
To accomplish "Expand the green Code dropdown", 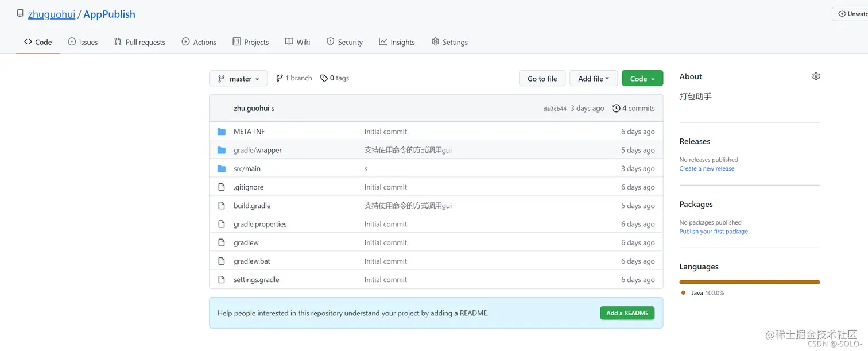I will [642, 79].
